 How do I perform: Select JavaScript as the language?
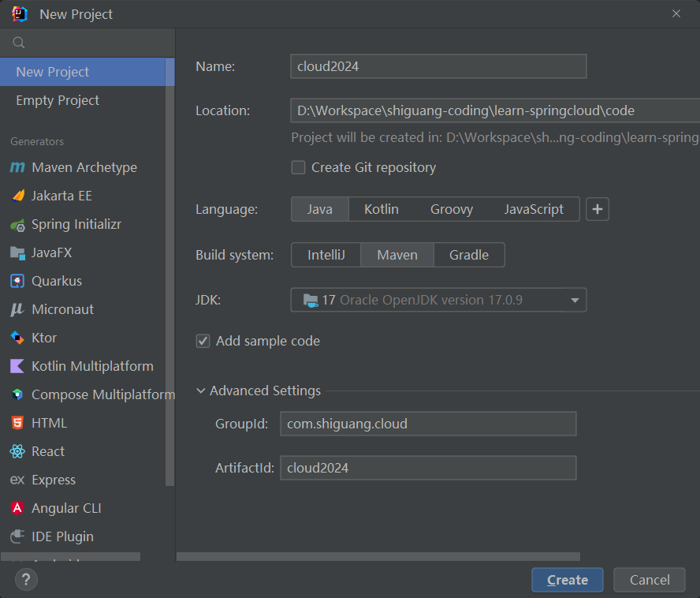coord(534,209)
